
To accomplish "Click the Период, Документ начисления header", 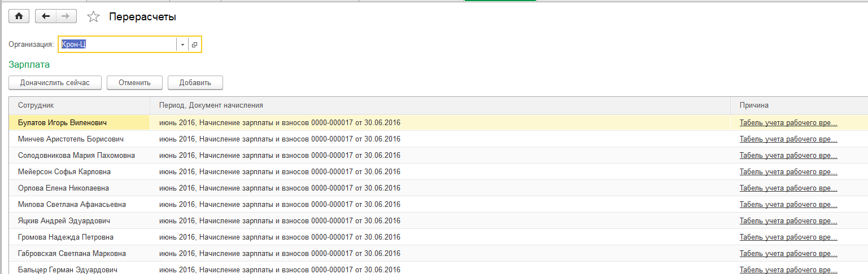I will (x=440, y=105).
